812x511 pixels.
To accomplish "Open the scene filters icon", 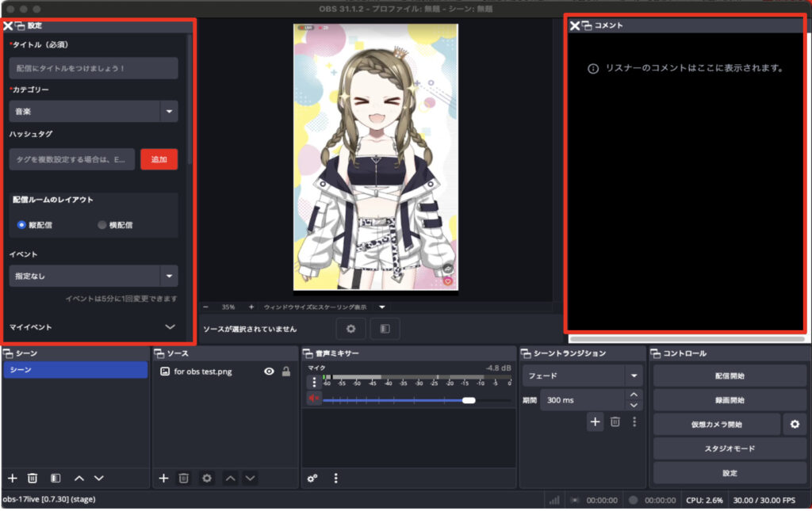I will (56, 478).
